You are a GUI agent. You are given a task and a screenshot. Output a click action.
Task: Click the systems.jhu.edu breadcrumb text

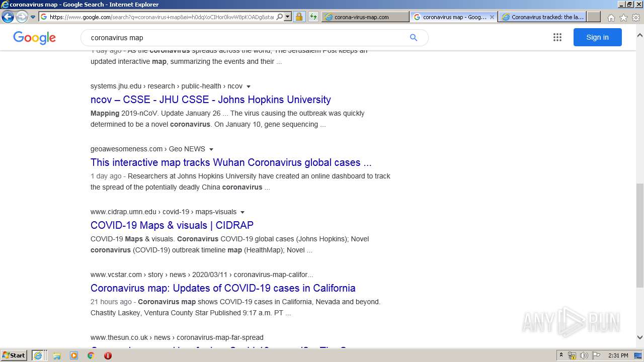[167, 86]
